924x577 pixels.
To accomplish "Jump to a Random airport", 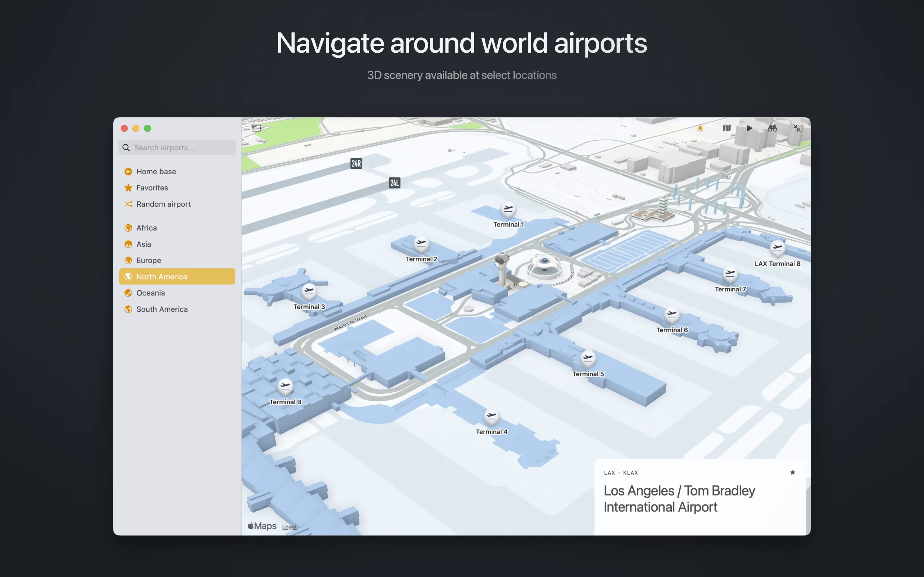I will [163, 204].
